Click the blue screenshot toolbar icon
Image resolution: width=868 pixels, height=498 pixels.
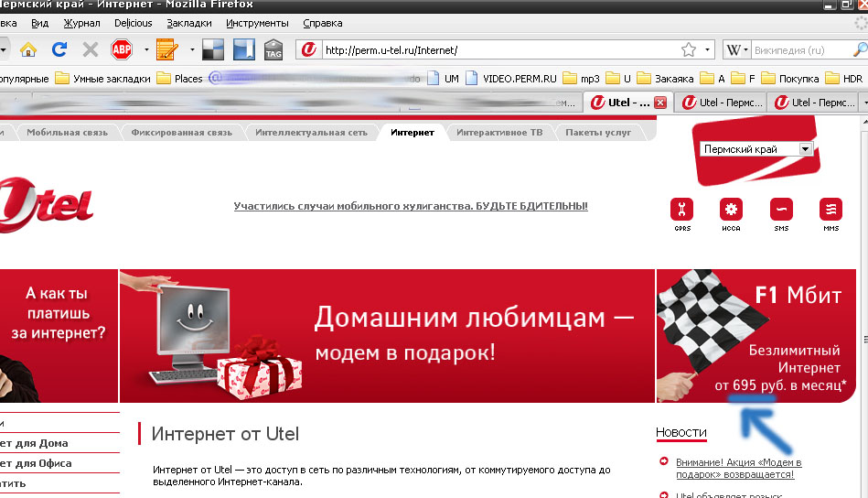(x=243, y=49)
